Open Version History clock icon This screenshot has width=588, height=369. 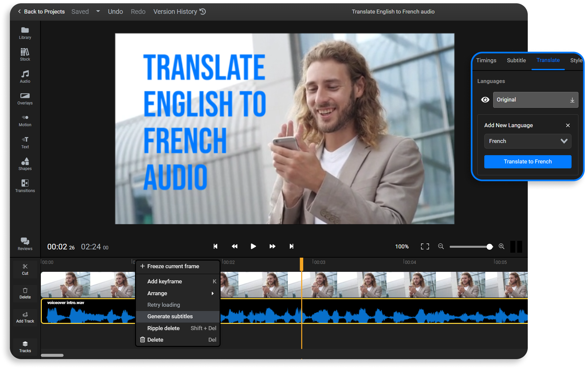[x=203, y=12]
